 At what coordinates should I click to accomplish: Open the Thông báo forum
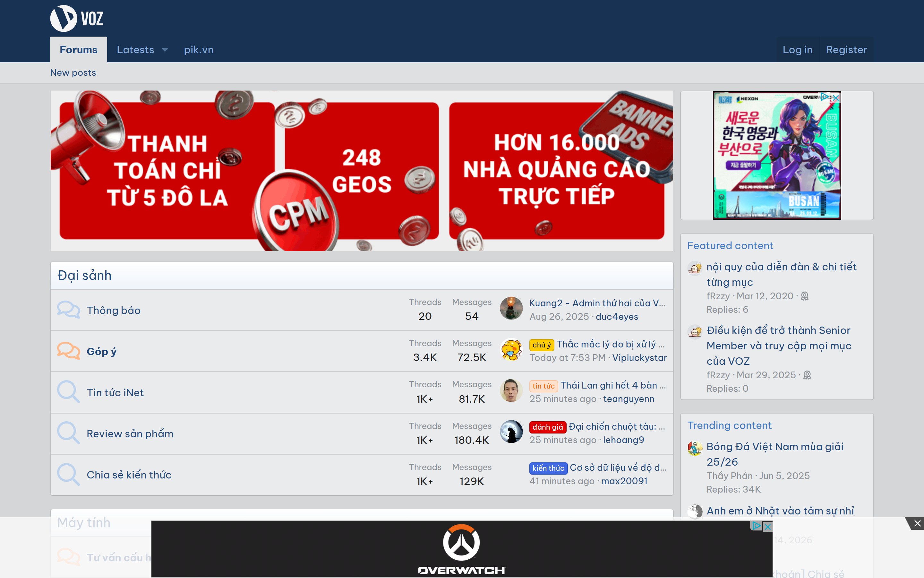click(x=114, y=311)
